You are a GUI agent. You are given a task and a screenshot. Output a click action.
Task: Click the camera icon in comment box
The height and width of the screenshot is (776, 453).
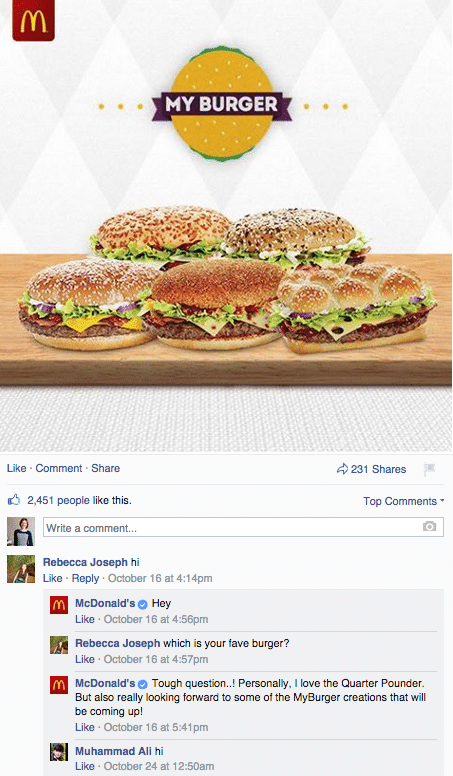point(429,527)
